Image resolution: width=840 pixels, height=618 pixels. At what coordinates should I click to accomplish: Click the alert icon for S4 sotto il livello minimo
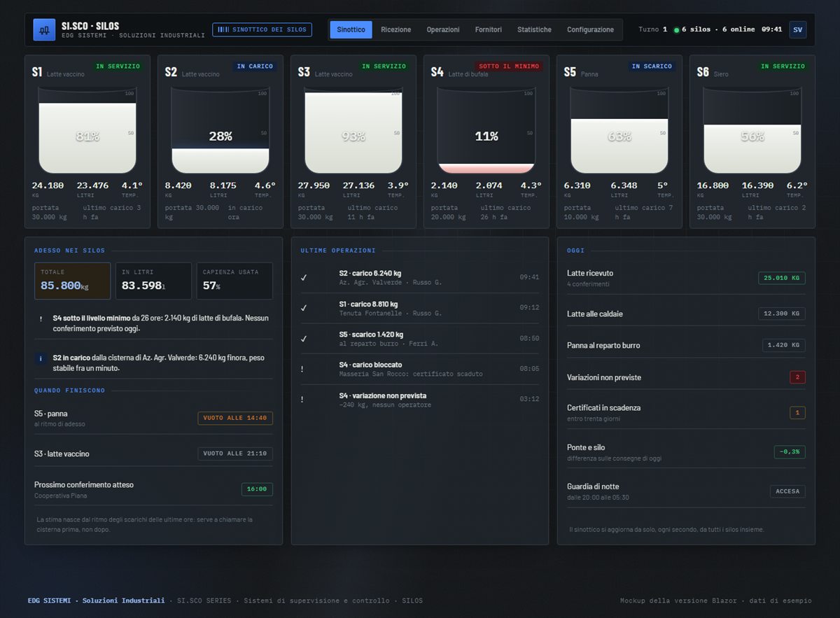41,318
